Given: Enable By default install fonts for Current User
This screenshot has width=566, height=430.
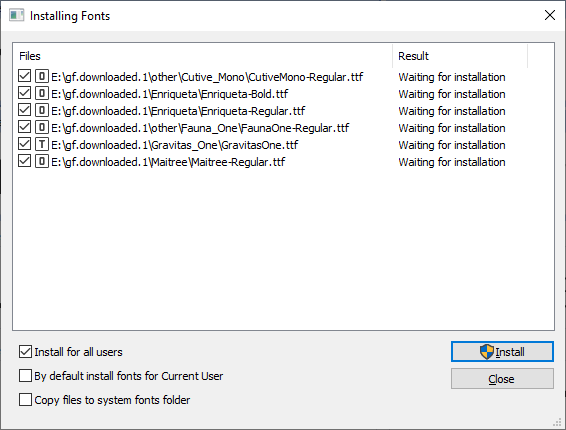Looking at the screenshot, I should pyautogui.click(x=25, y=376).
